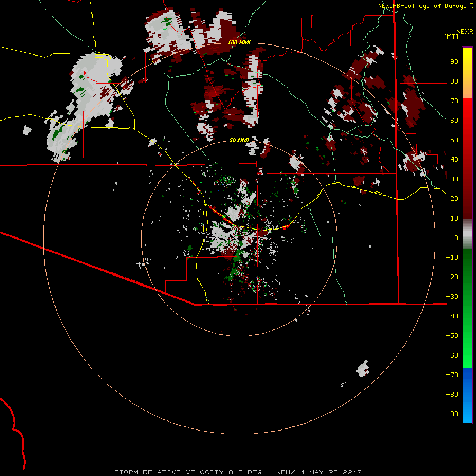The height and width of the screenshot is (476, 476).
Task: Click the -50 value on the velocity scale
Action: 452,336
